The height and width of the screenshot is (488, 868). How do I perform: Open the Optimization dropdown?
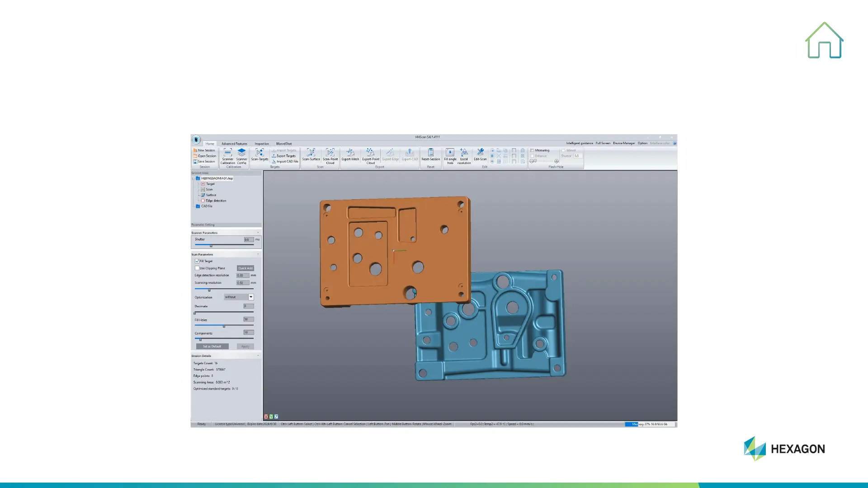point(251,297)
